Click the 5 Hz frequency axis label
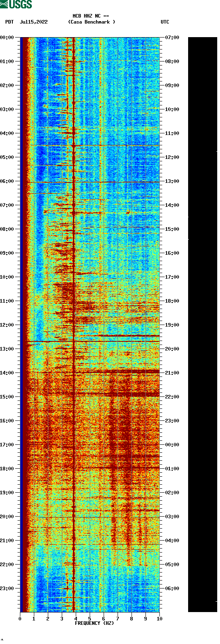 point(90,619)
